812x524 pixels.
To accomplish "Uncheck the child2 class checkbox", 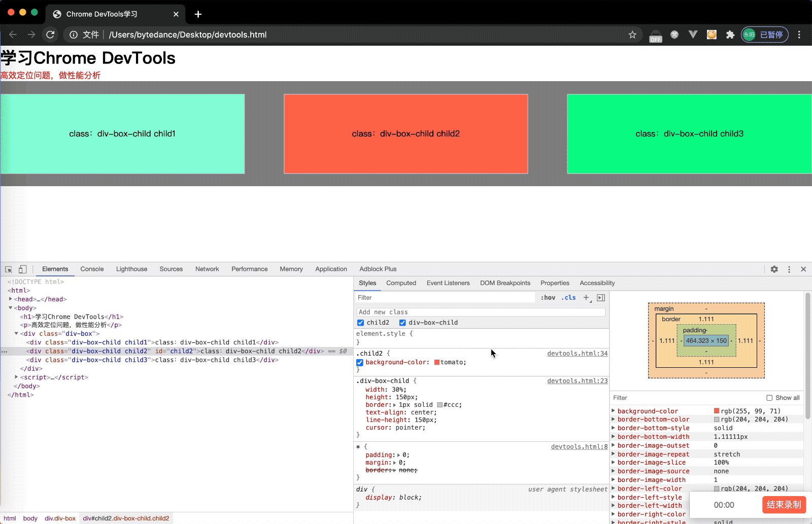I will tap(361, 323).
